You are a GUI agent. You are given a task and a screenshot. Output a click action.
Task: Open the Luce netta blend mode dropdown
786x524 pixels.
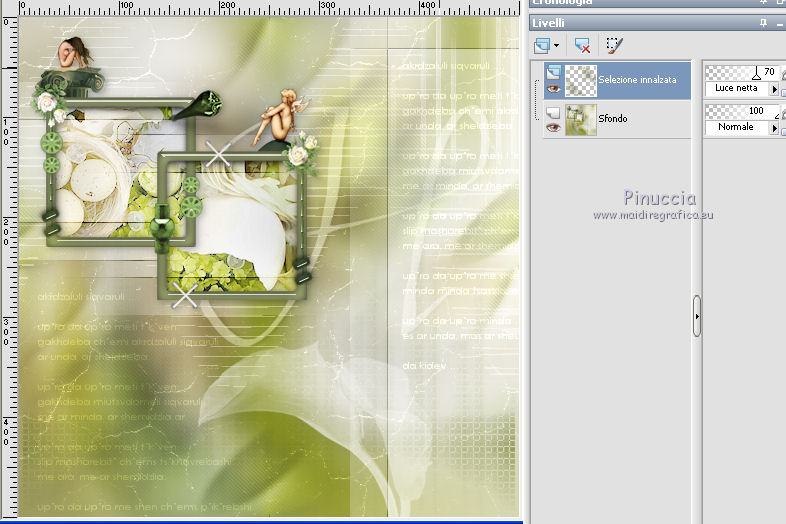(x=774, y=89)
